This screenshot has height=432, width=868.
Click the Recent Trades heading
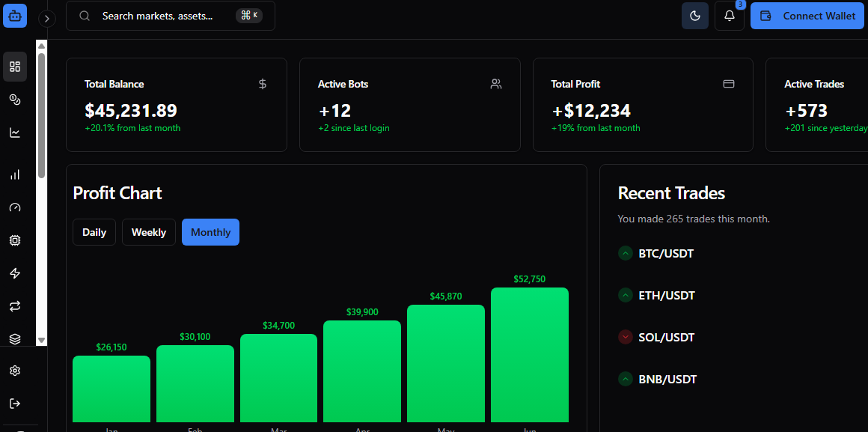671,192
